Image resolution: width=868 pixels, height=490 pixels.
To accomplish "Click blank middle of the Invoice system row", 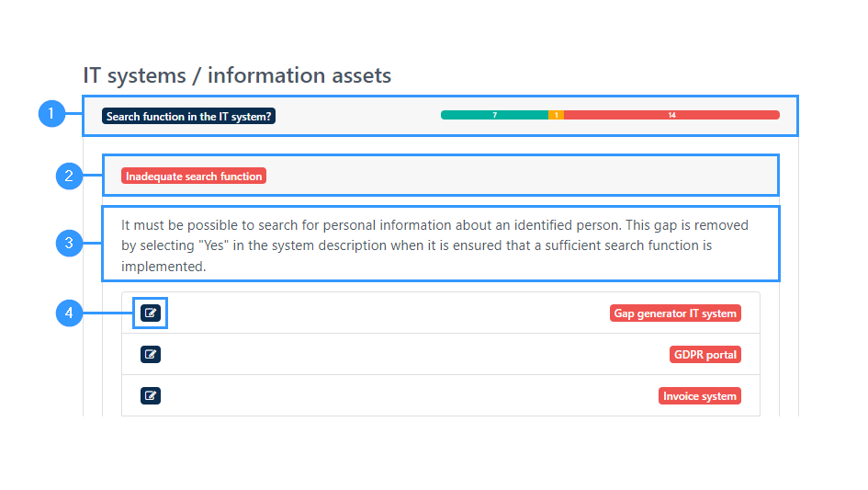I will coord(413,396).
